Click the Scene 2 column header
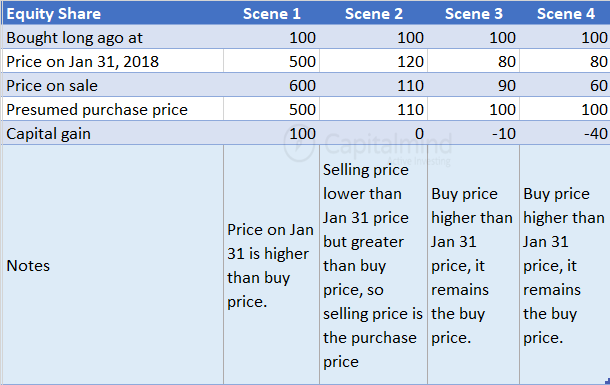 click(x=373, y=14)
